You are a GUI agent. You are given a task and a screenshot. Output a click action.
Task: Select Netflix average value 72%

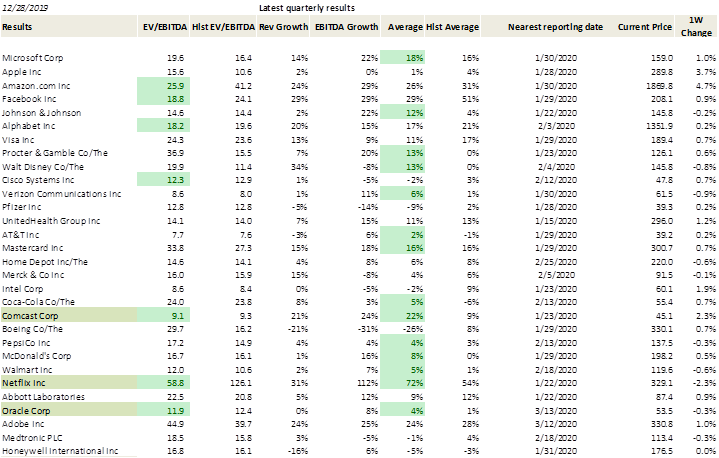[403, 383]
